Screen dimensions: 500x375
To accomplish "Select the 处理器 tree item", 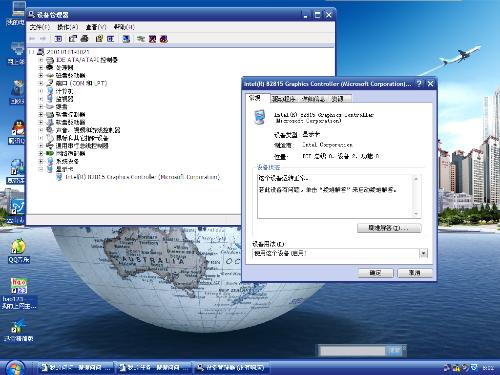I will (x=65, y=68).
